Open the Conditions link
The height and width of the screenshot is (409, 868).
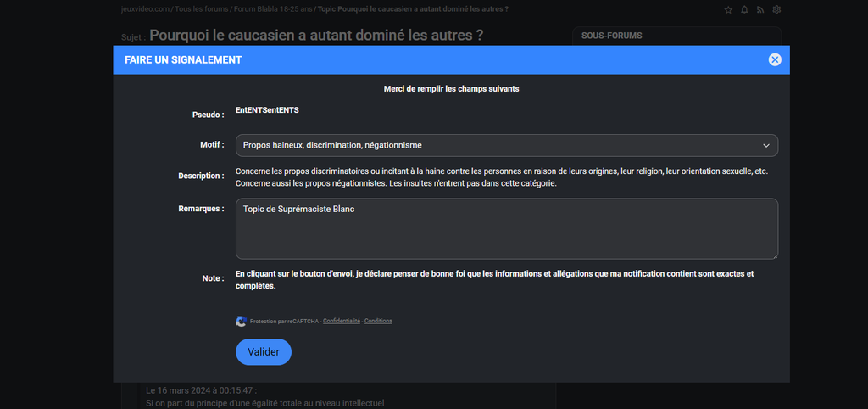pos(378,321)
